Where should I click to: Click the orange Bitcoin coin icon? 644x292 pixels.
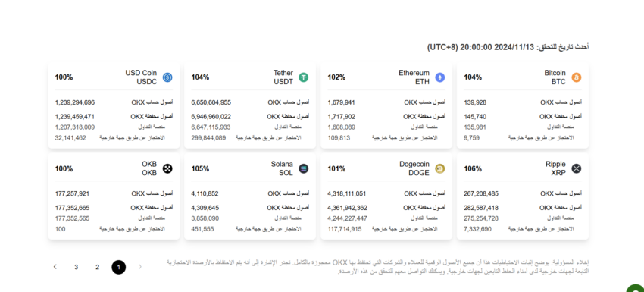577,77
